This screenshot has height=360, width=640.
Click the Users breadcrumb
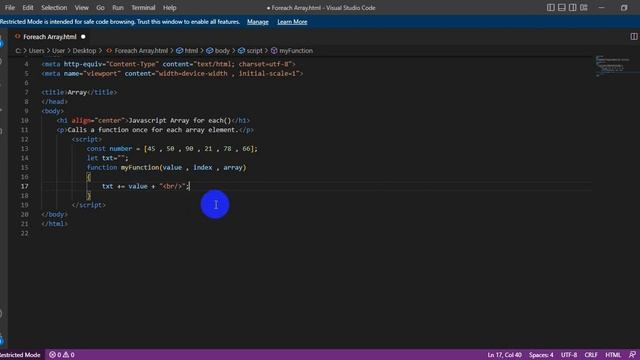pos(36,51)
